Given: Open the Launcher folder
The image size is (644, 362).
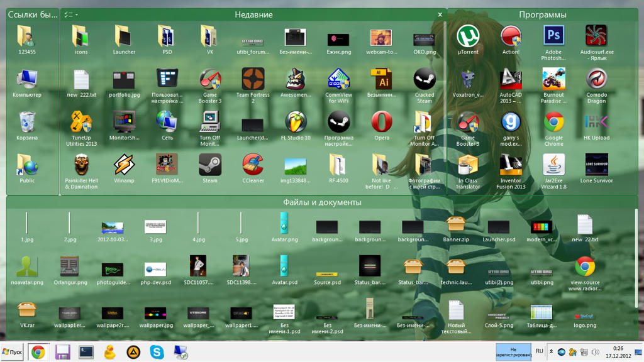Looking at the screenshot, I should [124, 40].
